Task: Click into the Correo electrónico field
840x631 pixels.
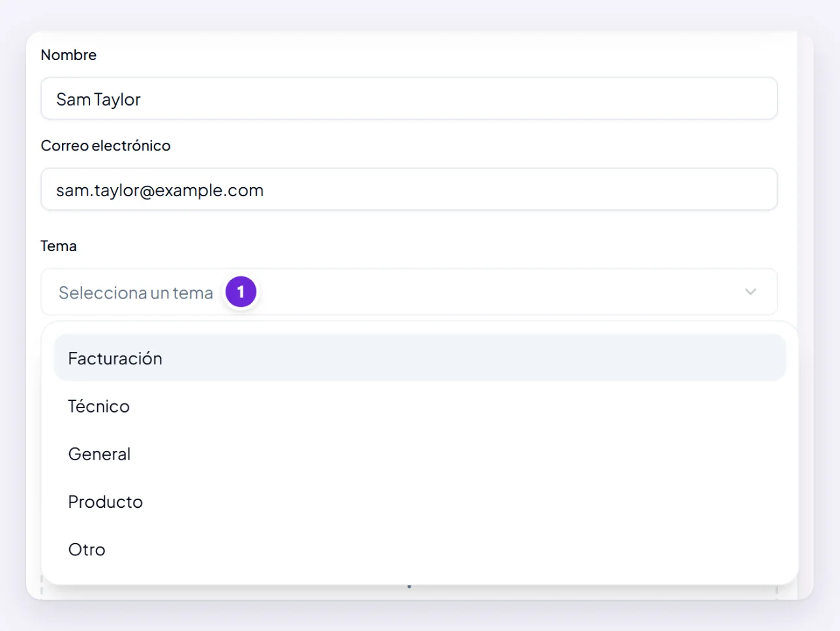Action: [x=409, y=189]
